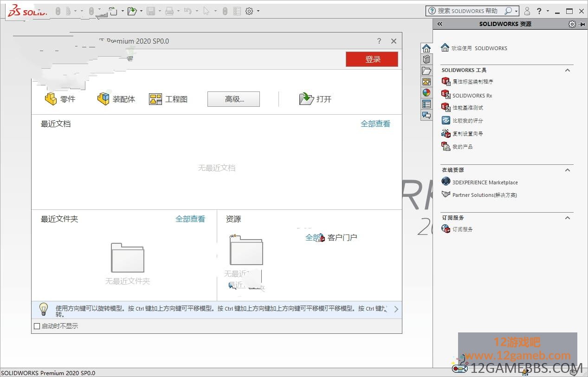The width and height of the screenshot is (588, 377).
Task: Create a new 装配体 assembly
Action: [116, 99]
